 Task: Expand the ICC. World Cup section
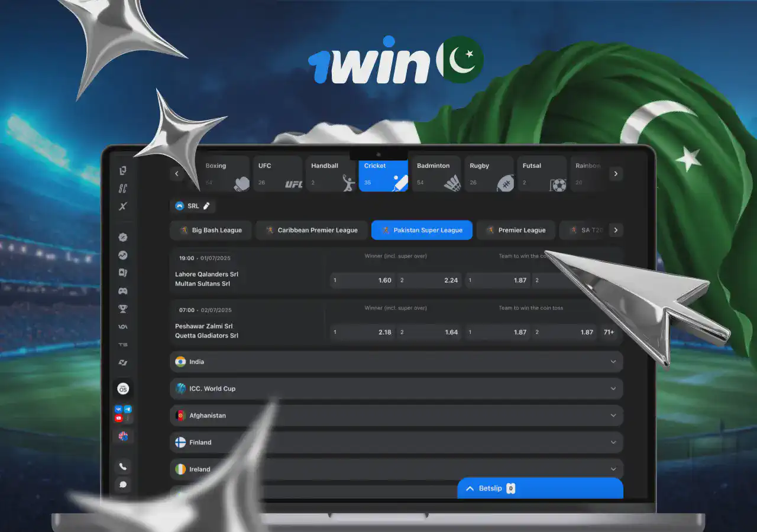click(x=396, y=388)
